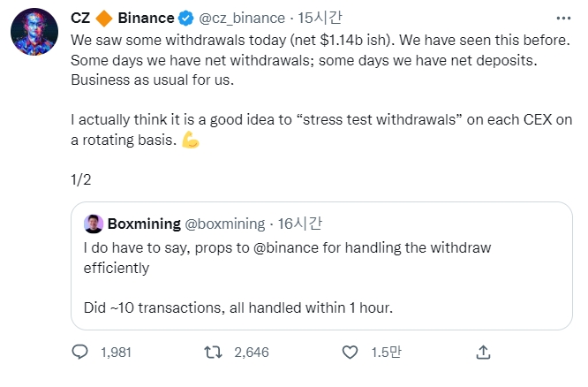The image size is (588, 387).
Task: Open Boxmining's small avatar
Action: (x=92, y=223)
